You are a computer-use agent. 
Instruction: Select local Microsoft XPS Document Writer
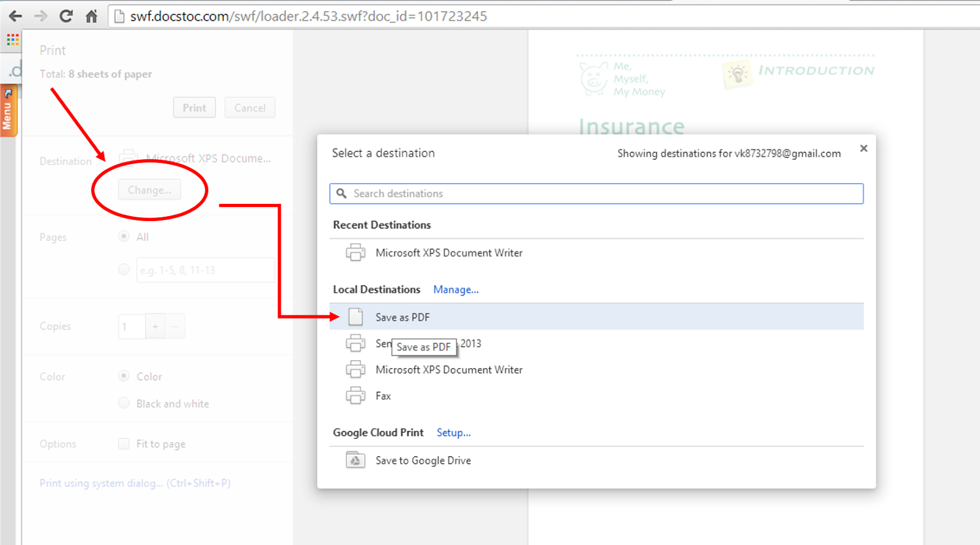tap(597, 369)
